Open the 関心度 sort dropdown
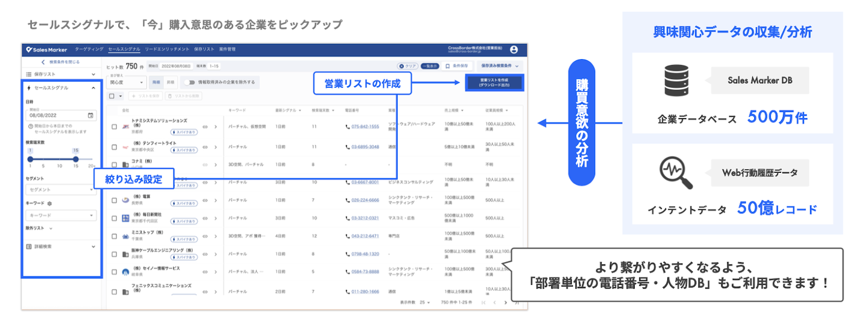 tap(126, 83)
